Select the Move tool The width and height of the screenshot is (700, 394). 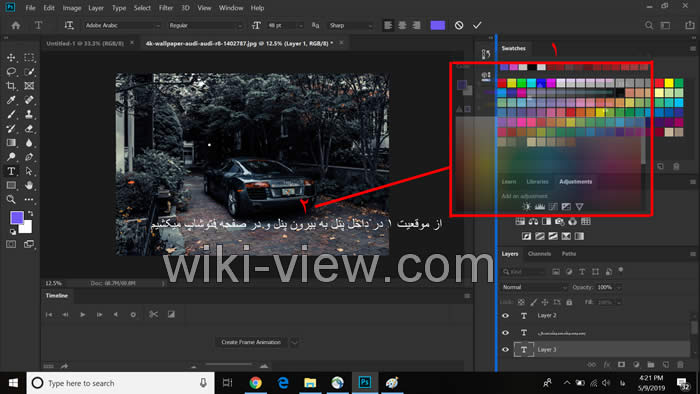(x=11, y=58)
